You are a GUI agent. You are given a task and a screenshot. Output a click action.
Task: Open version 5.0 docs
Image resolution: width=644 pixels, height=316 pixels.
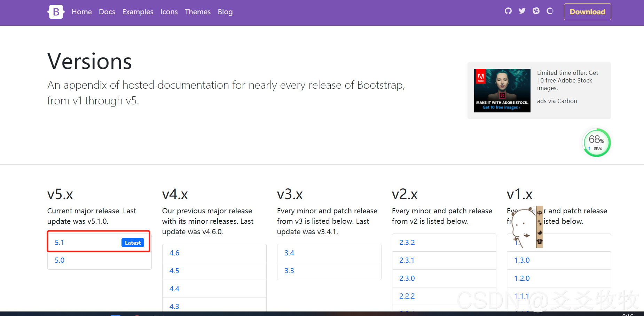point(99,260)
